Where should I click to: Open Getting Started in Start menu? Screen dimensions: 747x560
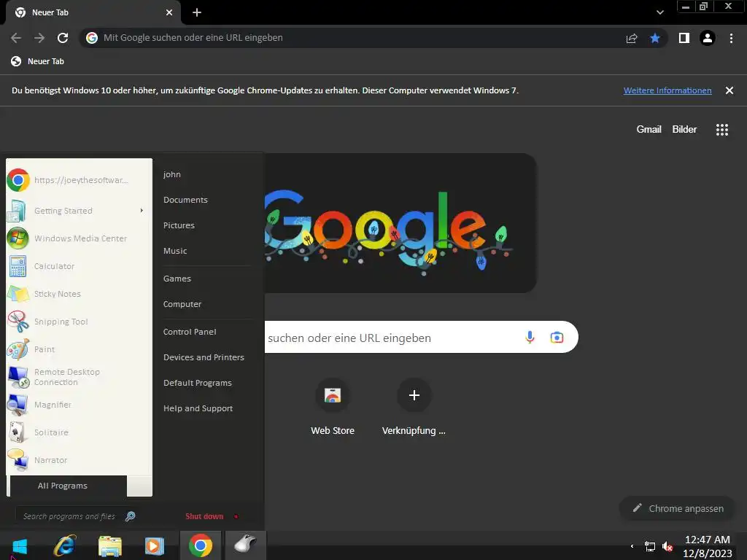tap(79, 211)
